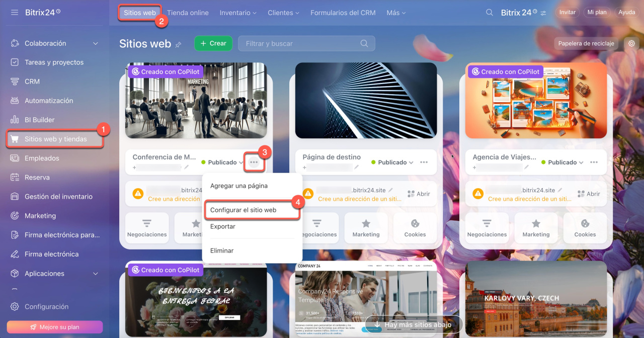Image resolution: width=644 pixels, height=338 pixels.
Task: Open Marketing tile on Página de destino
Action: pyautogui.click(x=366, y=228)
